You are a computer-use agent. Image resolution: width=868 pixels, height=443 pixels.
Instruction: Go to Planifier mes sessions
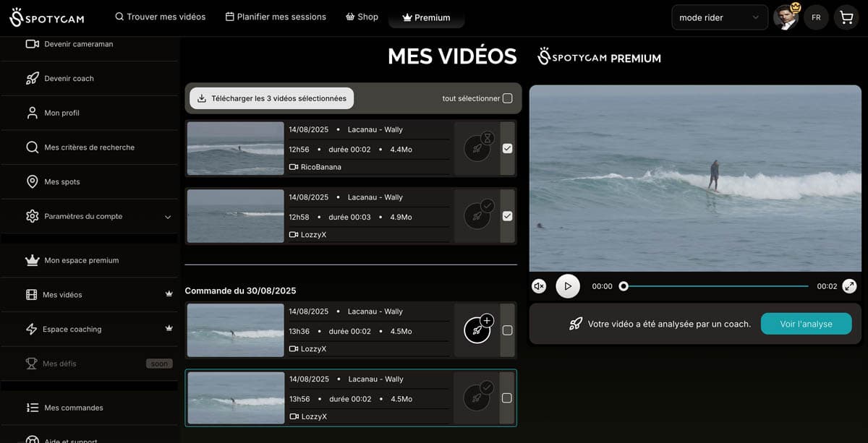[x=276, y=16]
